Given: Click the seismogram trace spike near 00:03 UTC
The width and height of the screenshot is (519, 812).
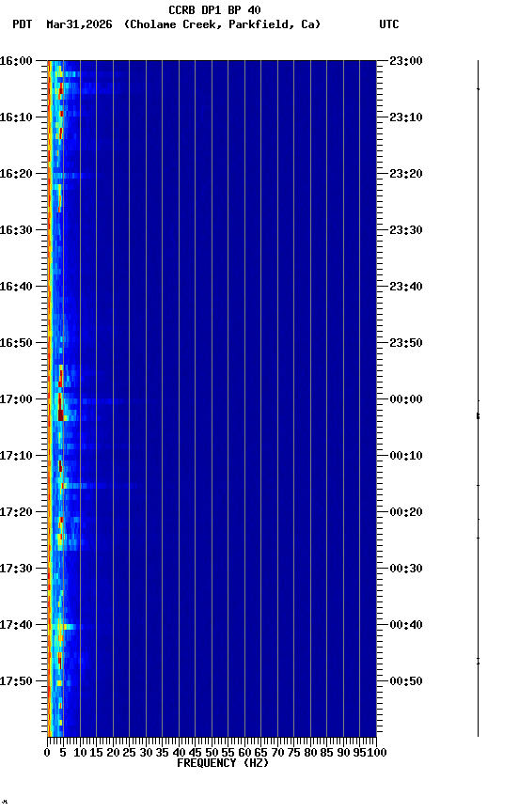Looking at the screenshot, I should click(x=478, y=415).
